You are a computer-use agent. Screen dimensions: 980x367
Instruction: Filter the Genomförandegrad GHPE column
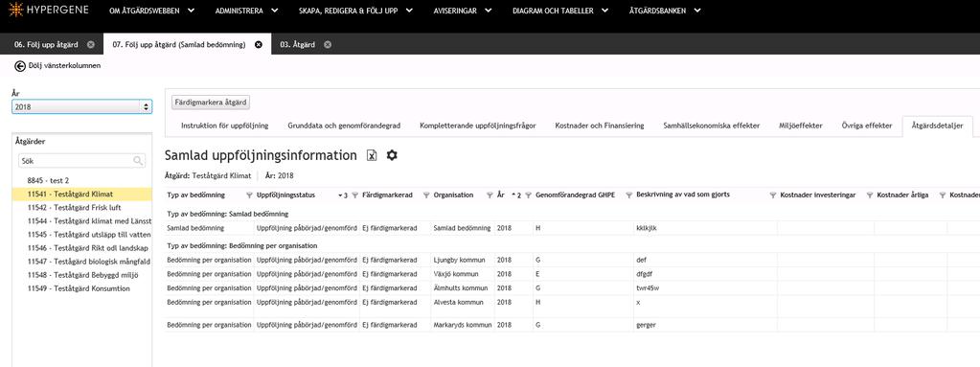coord(629,195)
